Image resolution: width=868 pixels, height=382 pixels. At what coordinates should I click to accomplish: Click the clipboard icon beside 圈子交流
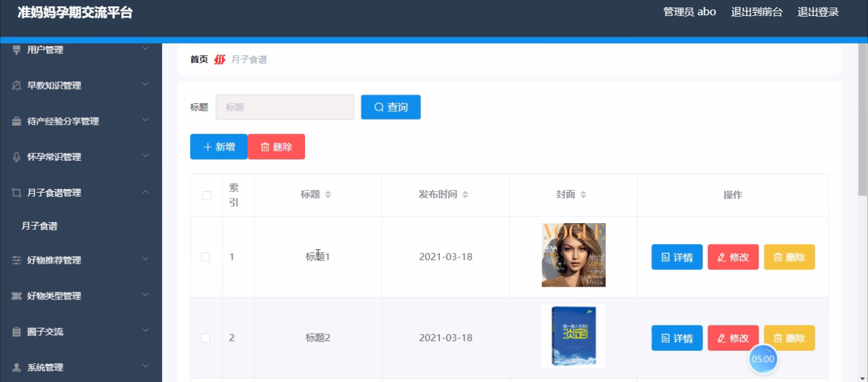(17, 332)
